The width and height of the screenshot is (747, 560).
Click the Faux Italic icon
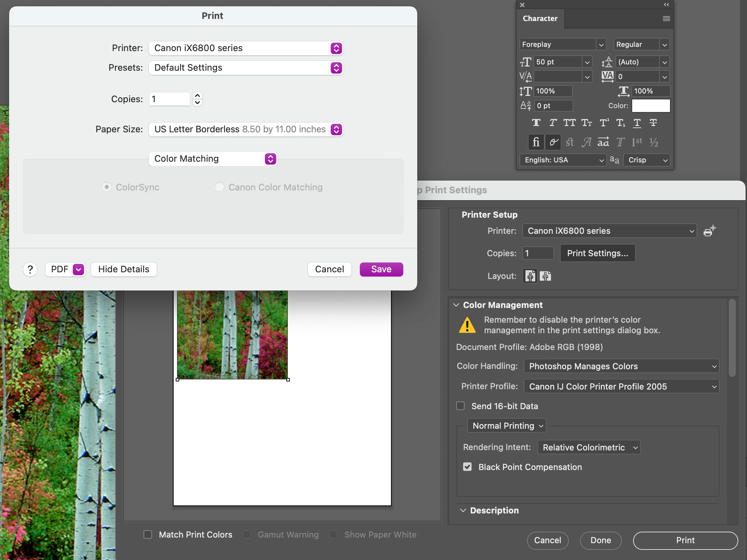[553, 123]
